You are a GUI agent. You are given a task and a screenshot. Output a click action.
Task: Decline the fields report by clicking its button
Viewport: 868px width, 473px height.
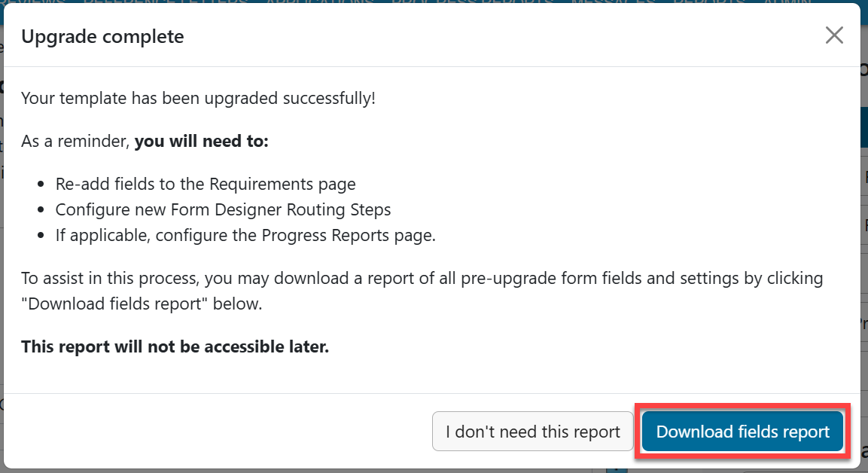click(x=532, y=431)
